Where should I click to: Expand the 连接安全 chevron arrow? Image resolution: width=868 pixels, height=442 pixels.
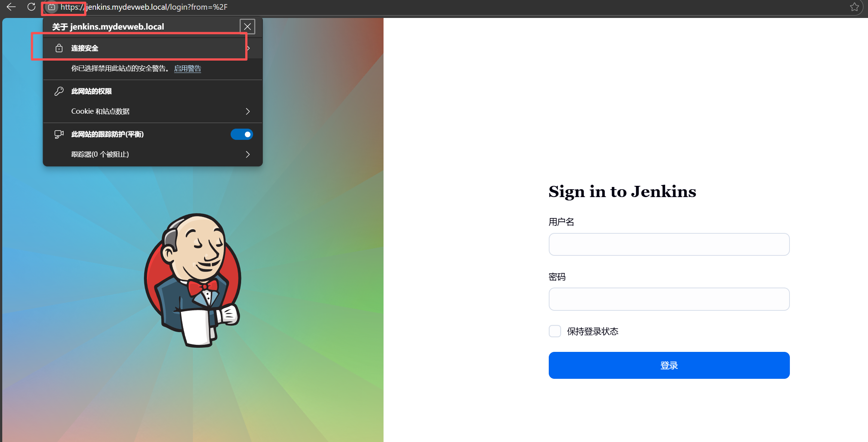[x=249, y=48]
